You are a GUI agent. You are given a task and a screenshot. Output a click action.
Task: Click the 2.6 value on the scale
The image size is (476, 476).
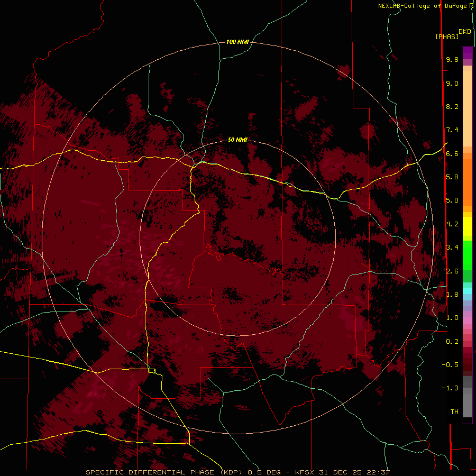pyautogui.click(x=452, y=271)
